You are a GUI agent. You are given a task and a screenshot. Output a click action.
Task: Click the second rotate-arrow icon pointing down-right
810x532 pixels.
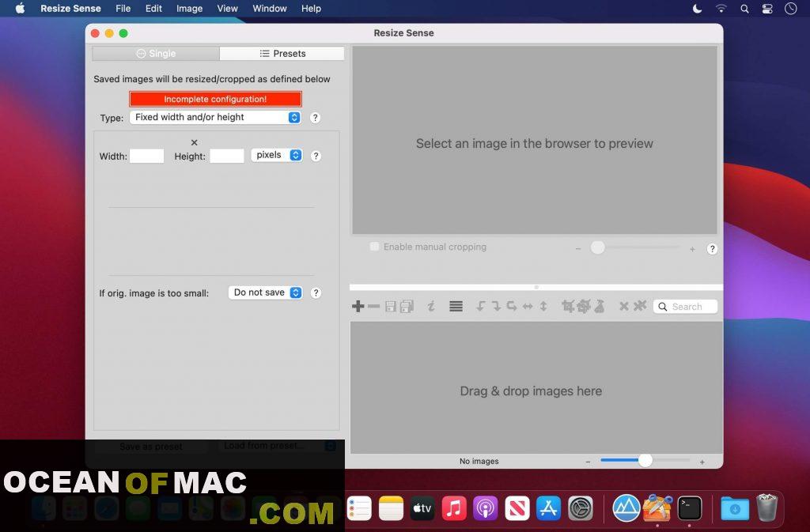[496, 307]
